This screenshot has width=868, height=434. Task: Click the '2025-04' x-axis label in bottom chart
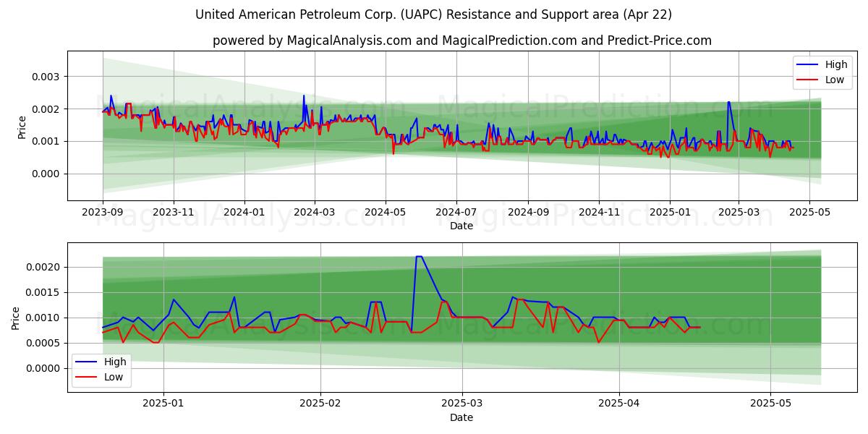pos(619,404)
